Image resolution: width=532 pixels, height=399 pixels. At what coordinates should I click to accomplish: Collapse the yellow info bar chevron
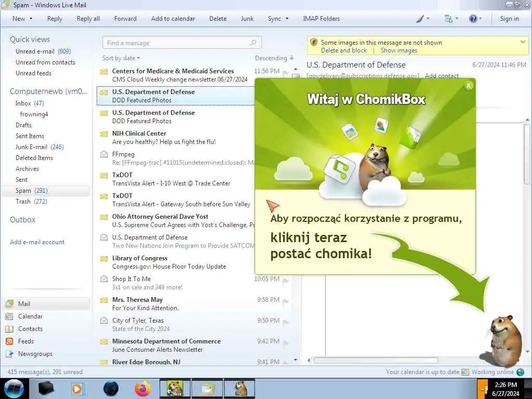click(523, 42)
